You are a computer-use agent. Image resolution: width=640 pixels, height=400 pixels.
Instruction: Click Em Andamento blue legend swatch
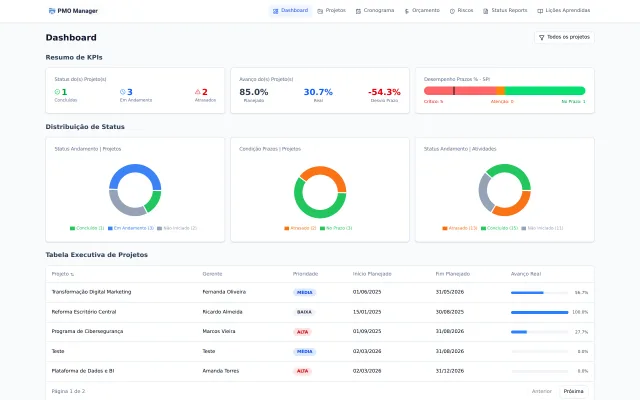(x=110, y=228)
